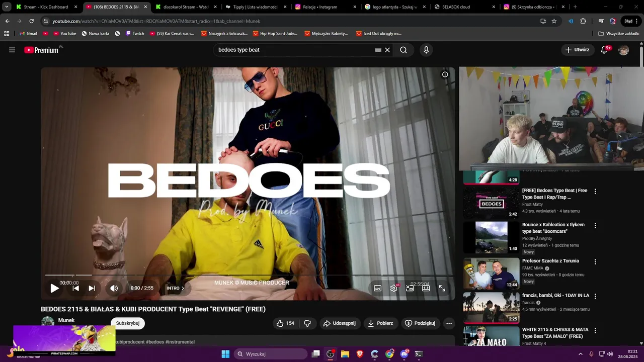
Task: Open Profesor Szachta z Torunia thumbnail
Action: pos(491,274)
